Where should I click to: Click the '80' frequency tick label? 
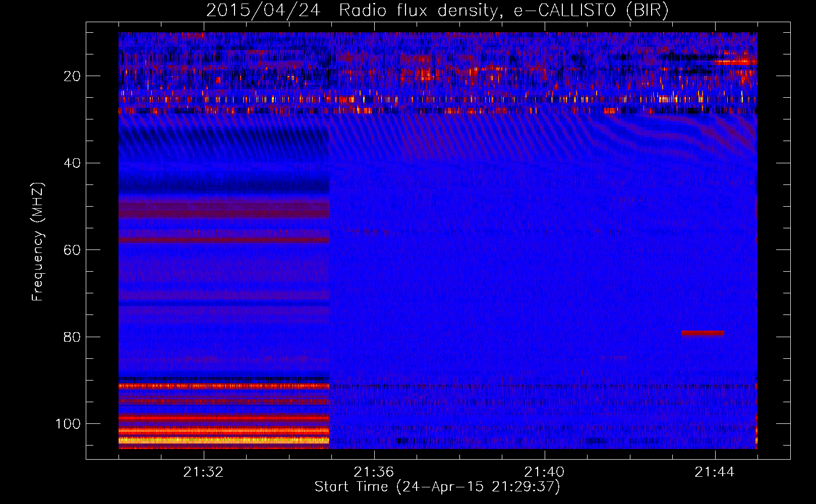(x=72, y=337)
